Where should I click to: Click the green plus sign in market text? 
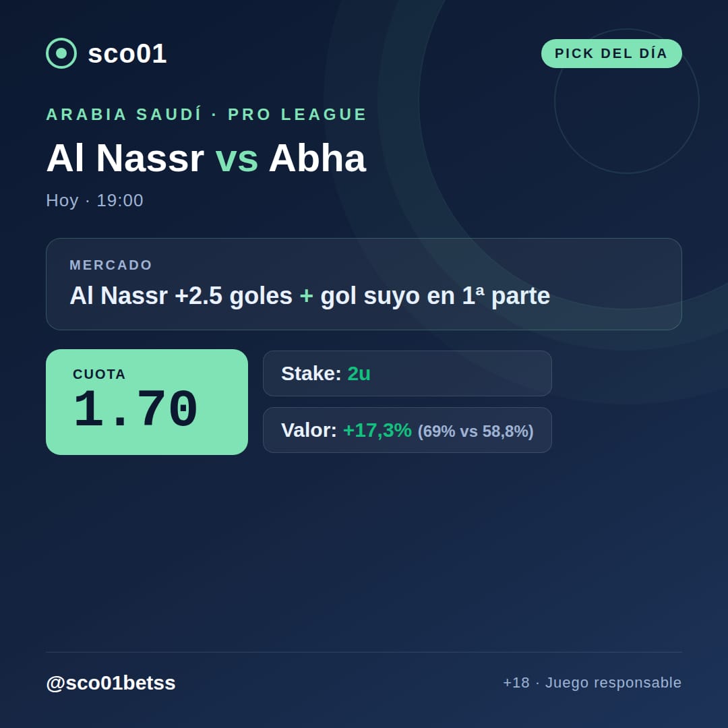coord(307,296)
